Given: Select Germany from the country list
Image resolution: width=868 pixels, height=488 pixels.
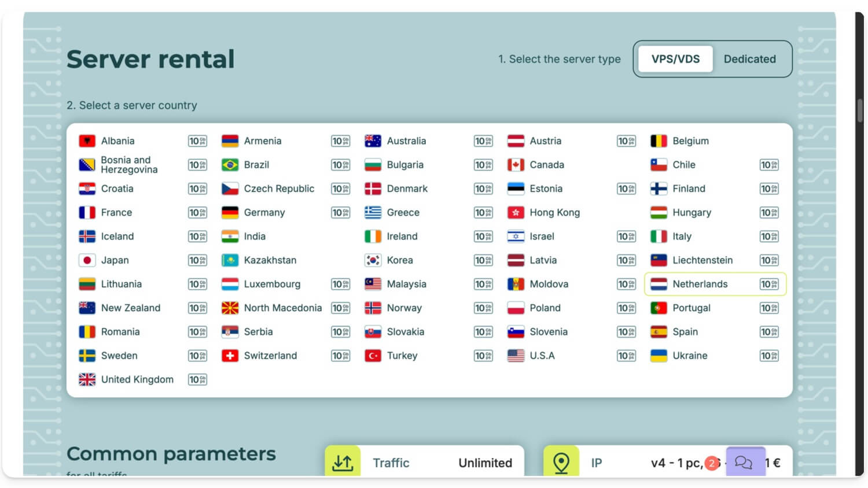Looking at the screenshot, I should pos(264,213).
